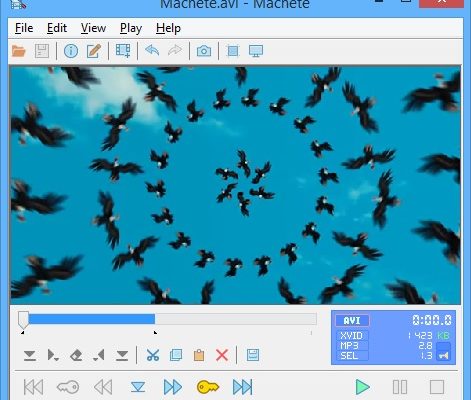The image size is (471, 400).
Task: Set the end of selection here
Action: coord(122,355)
